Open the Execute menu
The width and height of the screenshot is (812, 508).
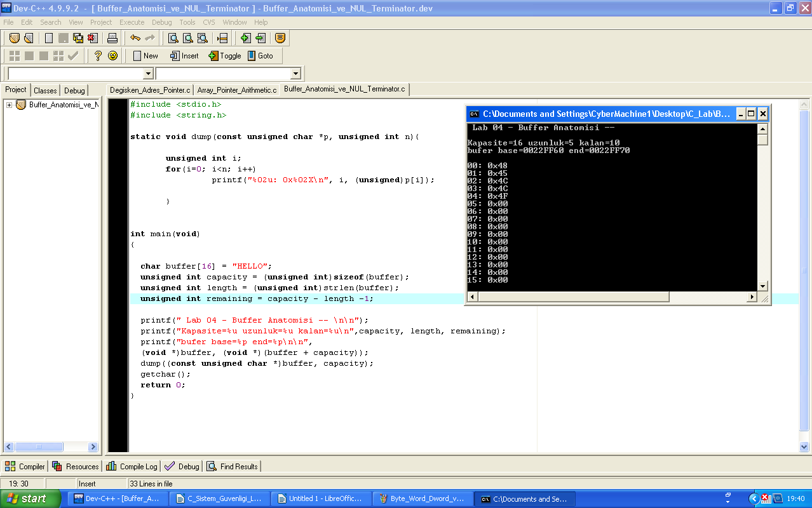point(132,22)
